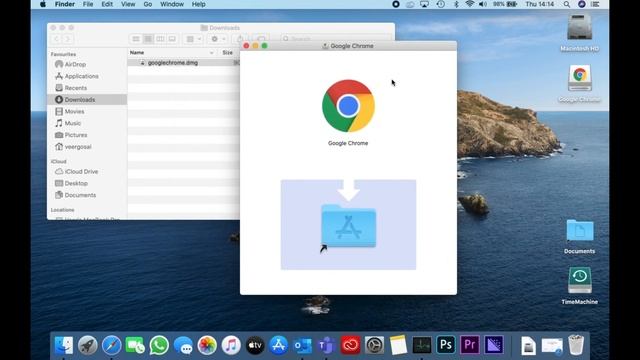The width and height of the screenshot is (640, 360).
Task: Open Safari from the Dock
Action: (111, 345)
